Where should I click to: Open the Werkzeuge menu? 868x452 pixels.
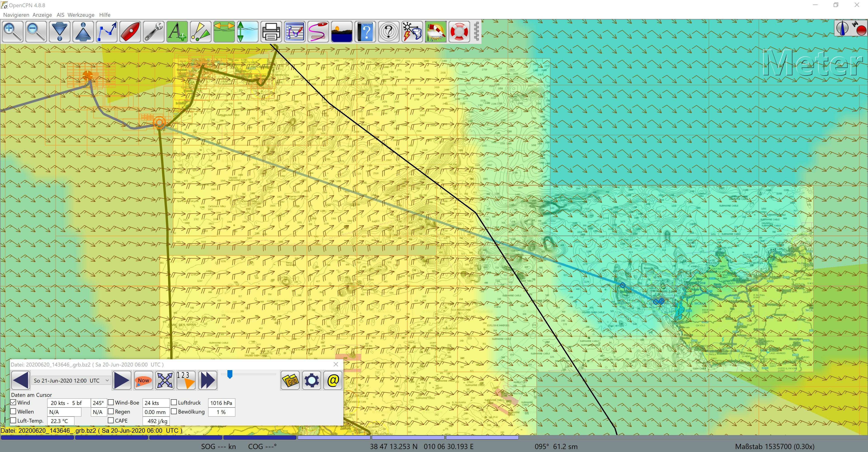tap(81, 15)
